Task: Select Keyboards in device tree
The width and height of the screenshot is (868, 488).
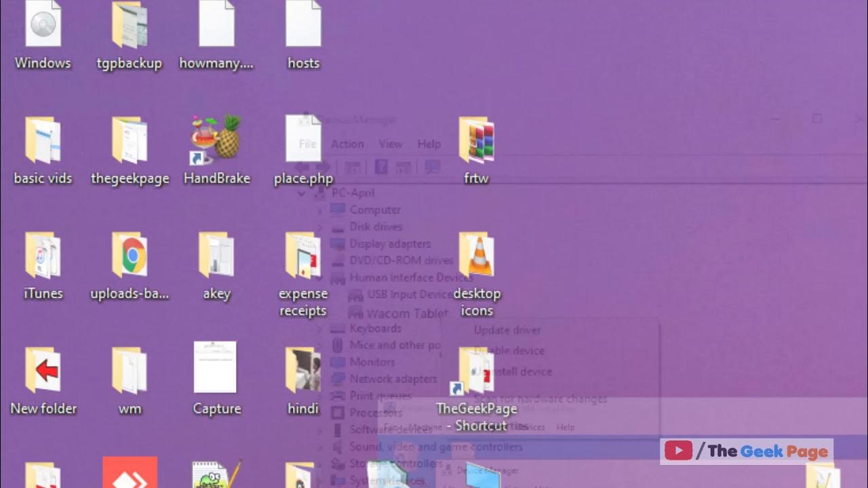Action: tap(375, 328)
